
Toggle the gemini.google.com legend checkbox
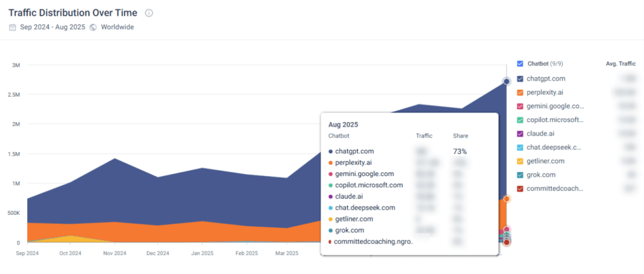pos(519,106)
